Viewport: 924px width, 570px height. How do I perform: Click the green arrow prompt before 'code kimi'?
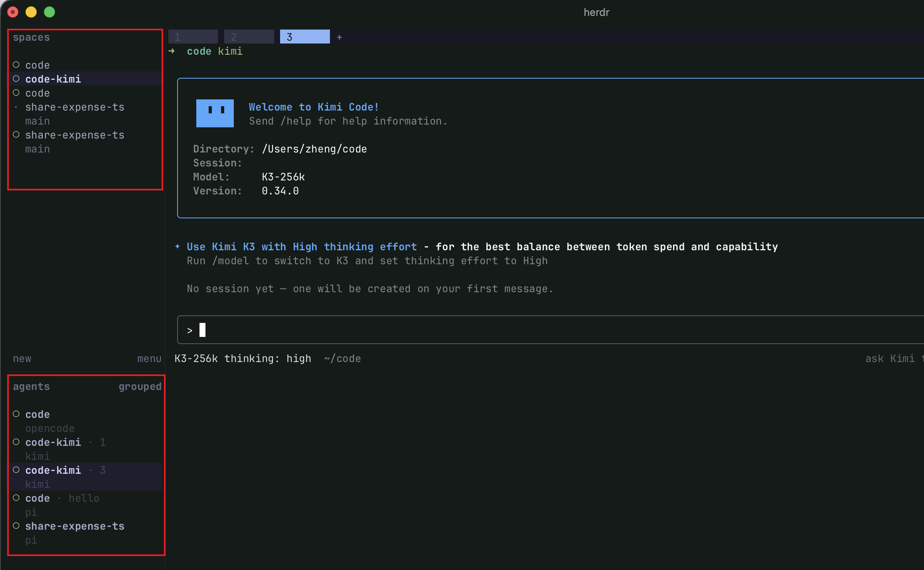click(172, 51)
